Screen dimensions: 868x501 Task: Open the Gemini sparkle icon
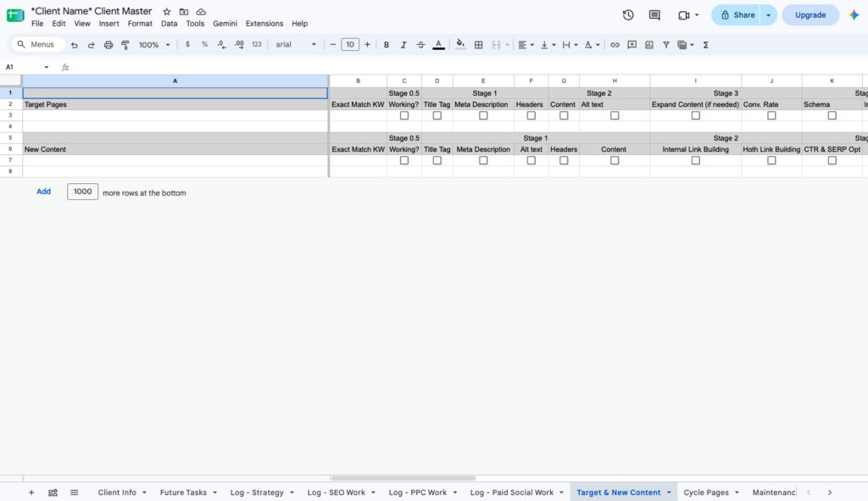click(x=854, y=15)
